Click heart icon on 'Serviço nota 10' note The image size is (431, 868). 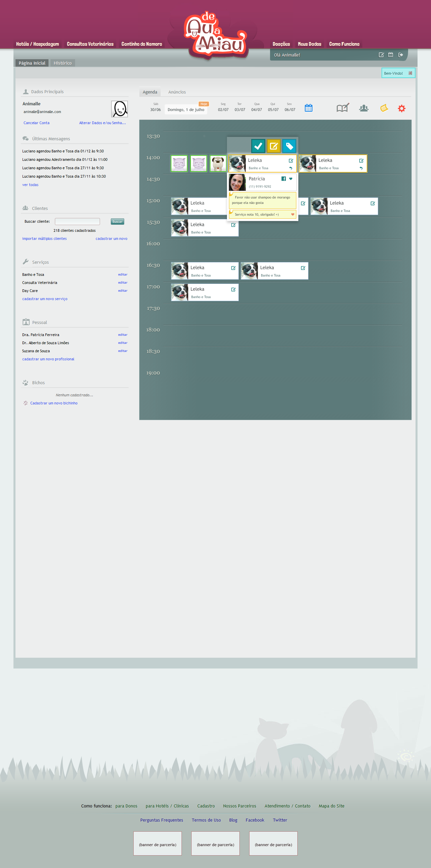coord(292,214)
